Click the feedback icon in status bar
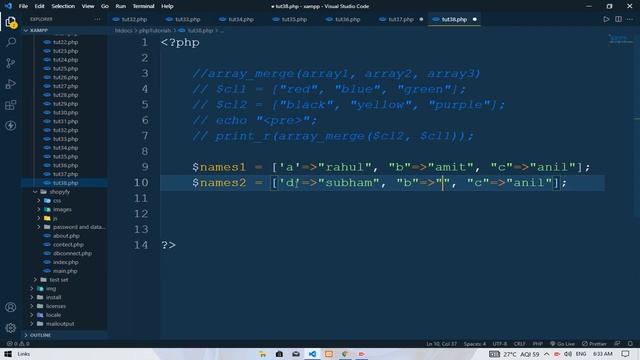The image size is (640, 360). tap(617, 344)
